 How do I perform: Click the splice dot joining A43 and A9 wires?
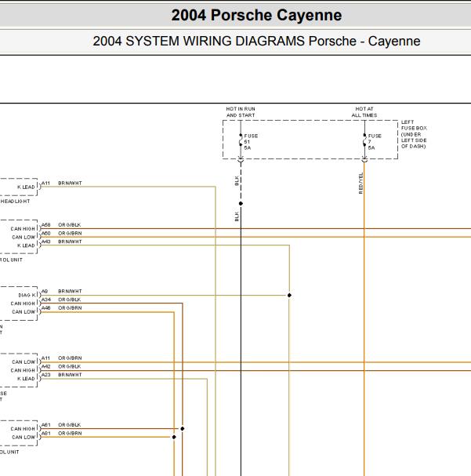[289, 295]
